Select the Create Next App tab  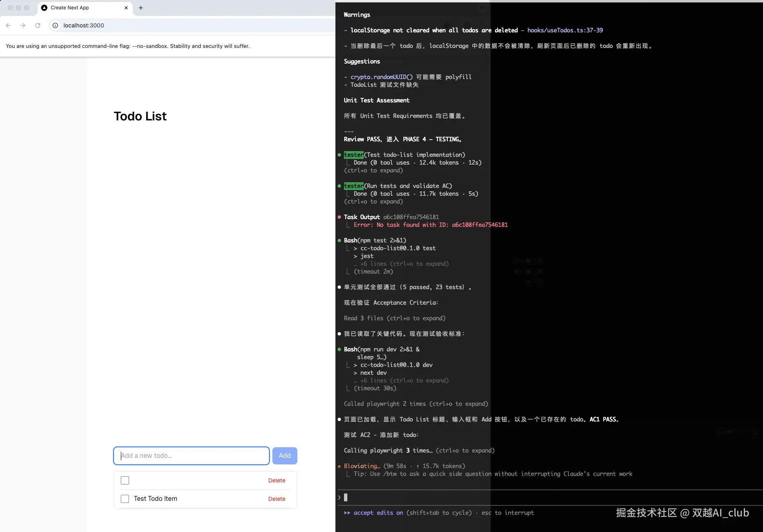[x=85, y=8]
